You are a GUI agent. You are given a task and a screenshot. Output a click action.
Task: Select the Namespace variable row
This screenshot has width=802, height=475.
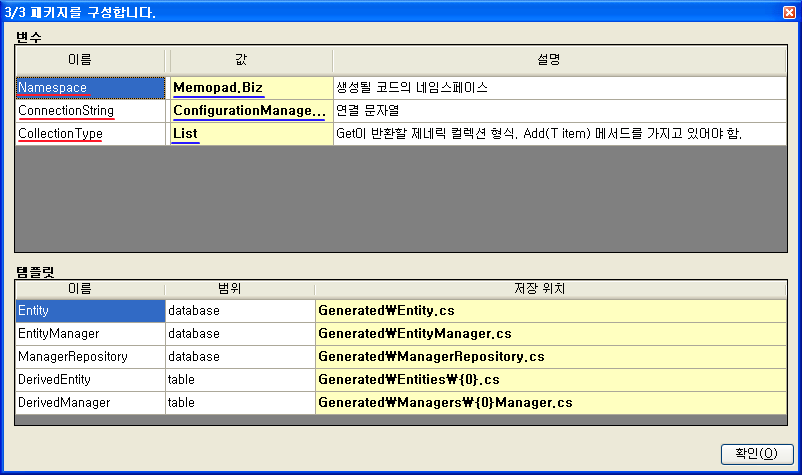tap(91, 88)
